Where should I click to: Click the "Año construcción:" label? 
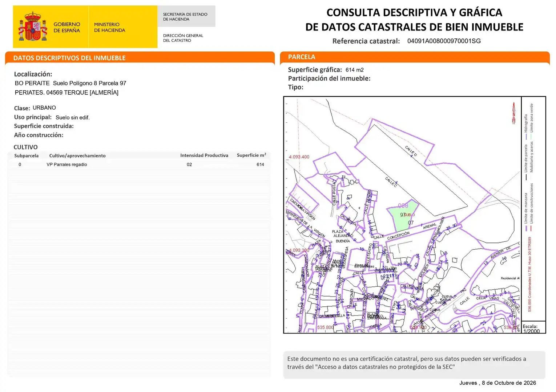[39, 135]
